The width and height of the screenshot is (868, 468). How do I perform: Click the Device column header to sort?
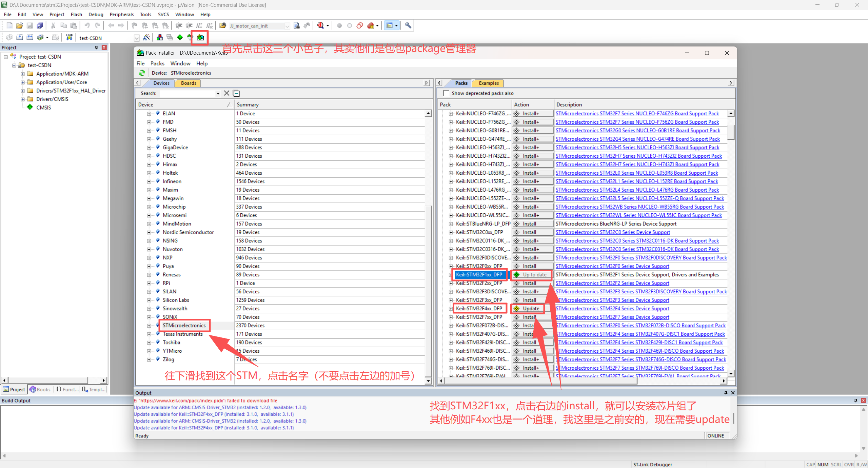point(185,104)
